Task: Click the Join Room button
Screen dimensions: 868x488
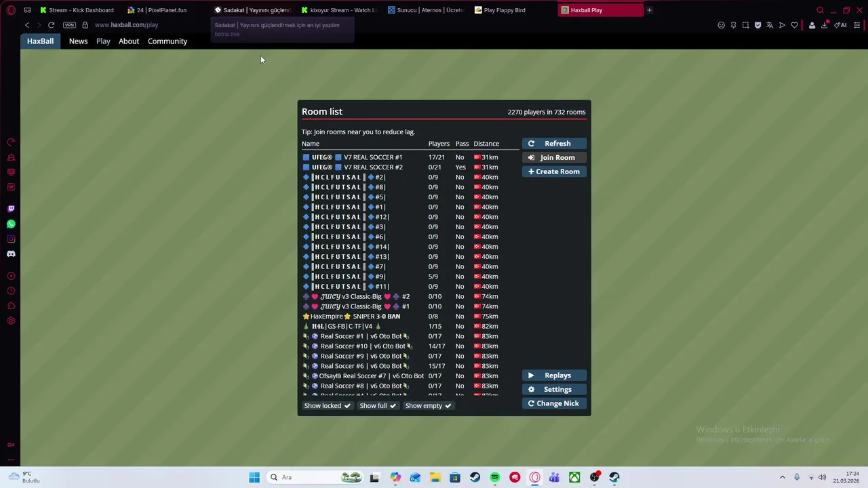Action: tap(554, 157)
